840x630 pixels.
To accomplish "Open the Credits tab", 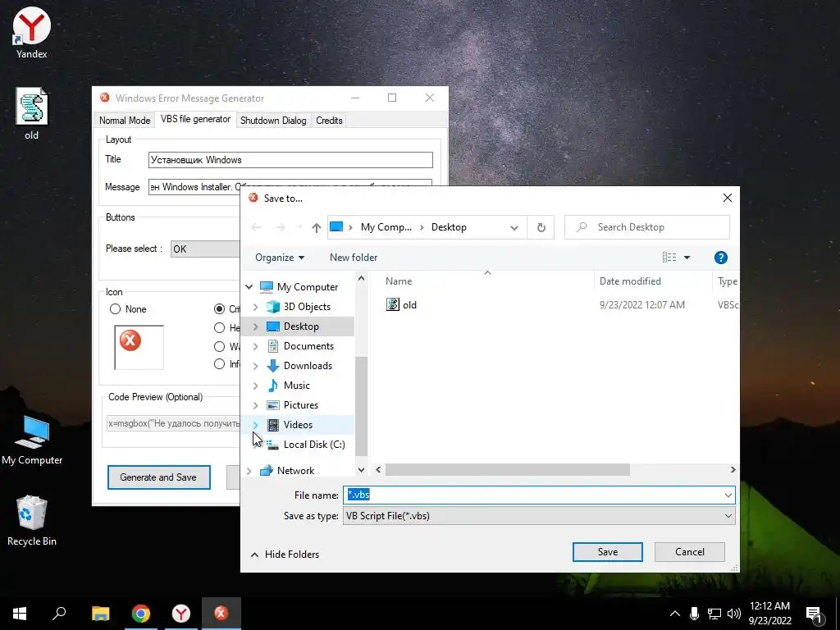I will coord(329,121).
